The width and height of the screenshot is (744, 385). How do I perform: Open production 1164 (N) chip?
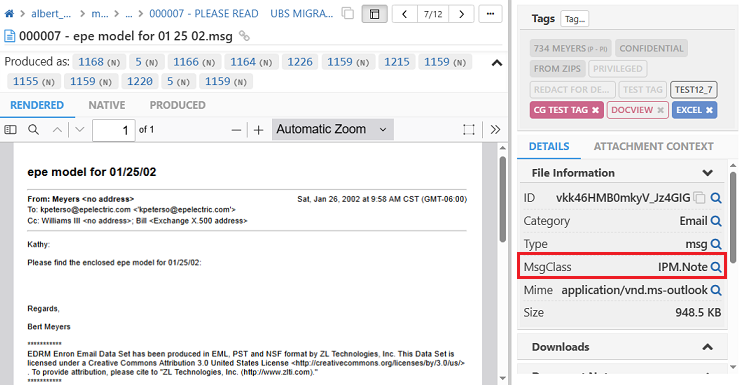tap(251, 62)
